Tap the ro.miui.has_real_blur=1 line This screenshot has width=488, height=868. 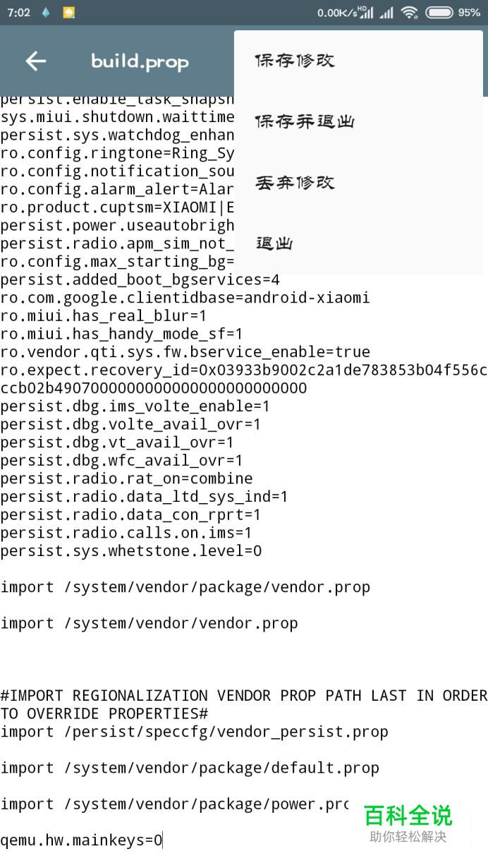pos(104,315)
